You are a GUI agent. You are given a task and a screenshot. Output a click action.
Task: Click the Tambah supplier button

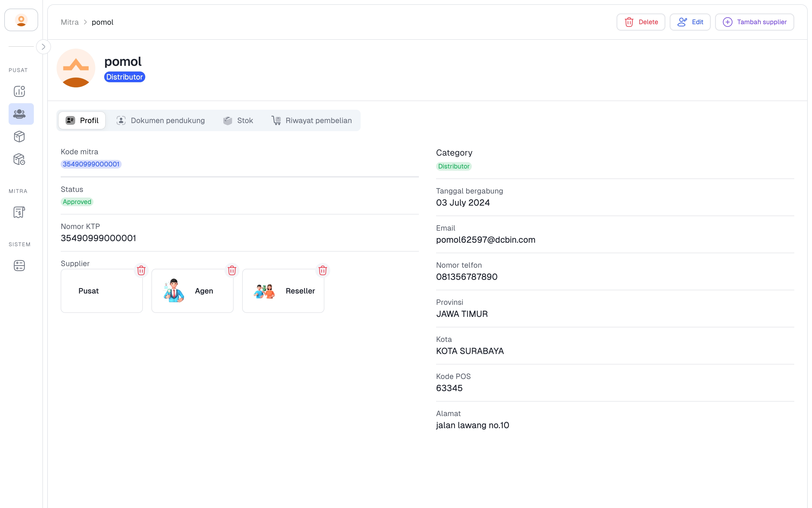tap(754, 22)
